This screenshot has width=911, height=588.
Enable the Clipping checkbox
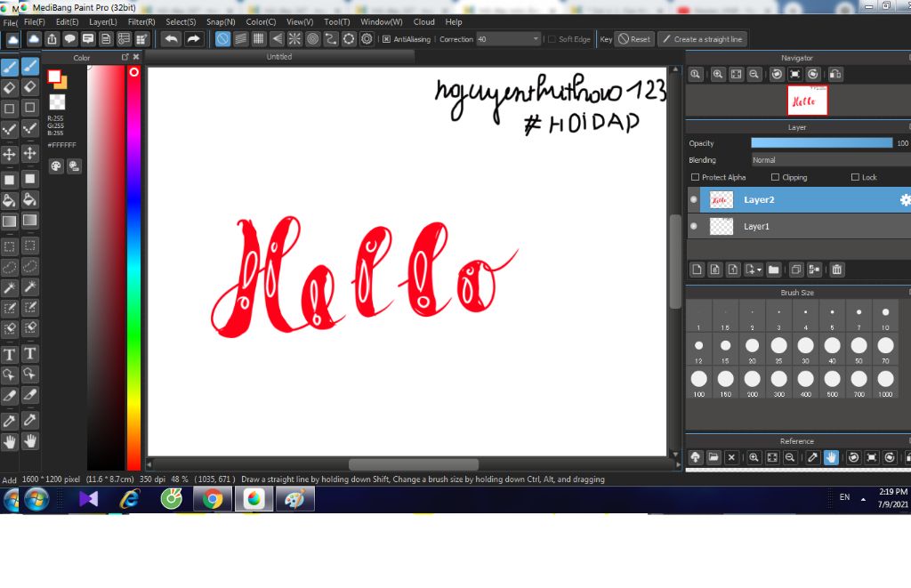tap(775, 177)
